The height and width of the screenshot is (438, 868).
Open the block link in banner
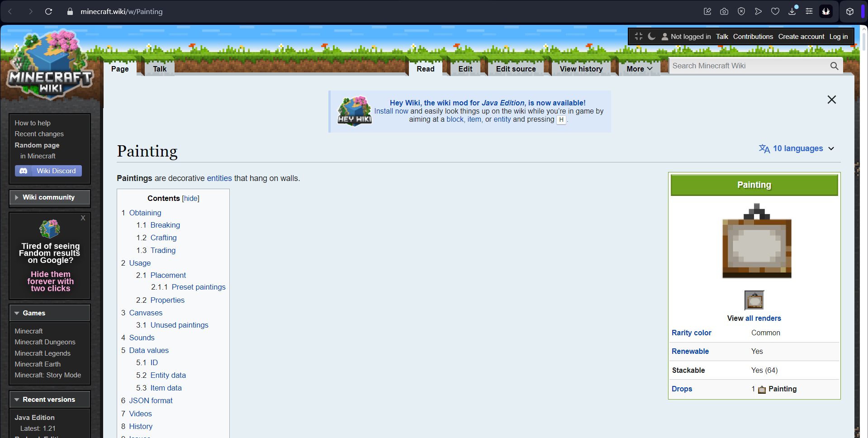[x=455, y=119]
